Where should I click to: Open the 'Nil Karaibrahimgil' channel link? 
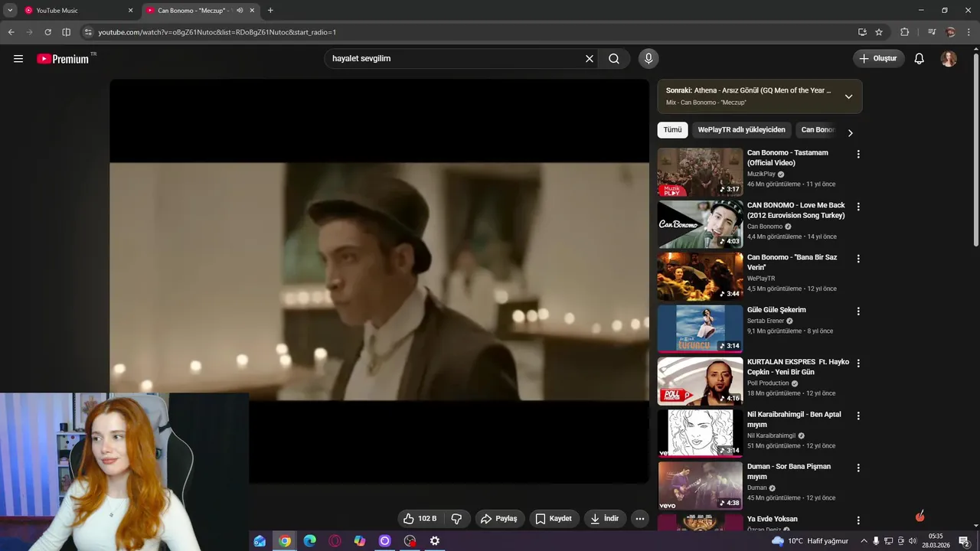pyautogui.click(x=773, y=436)
